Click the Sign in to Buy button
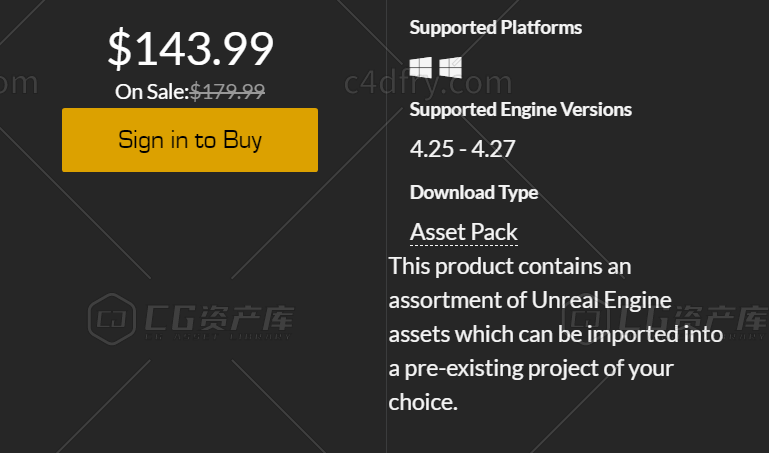This screenshot has height=453, width=769. 190,140
